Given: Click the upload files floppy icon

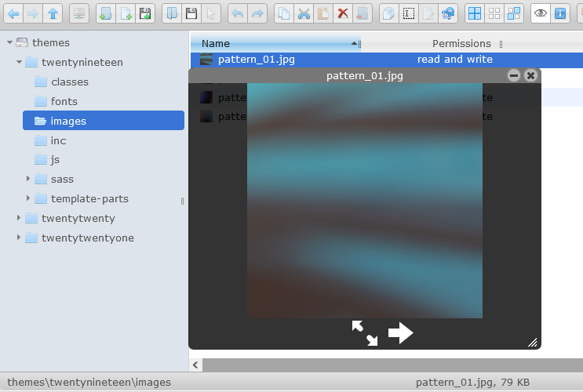Looking at the screenshot, I should tap(144, 13).
